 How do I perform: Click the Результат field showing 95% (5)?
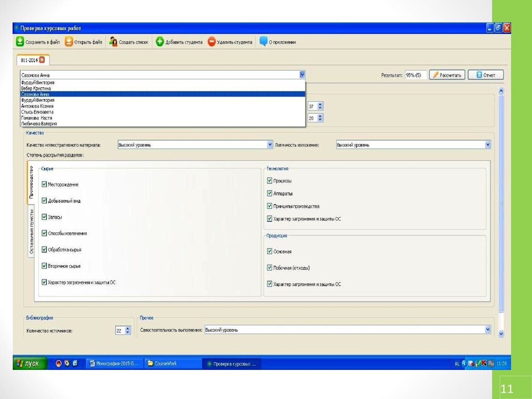[416, 75]
